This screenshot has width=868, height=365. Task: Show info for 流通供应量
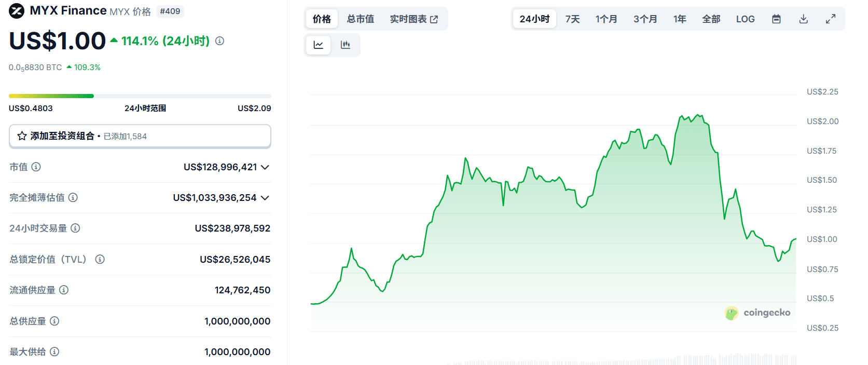coord(64,290)
